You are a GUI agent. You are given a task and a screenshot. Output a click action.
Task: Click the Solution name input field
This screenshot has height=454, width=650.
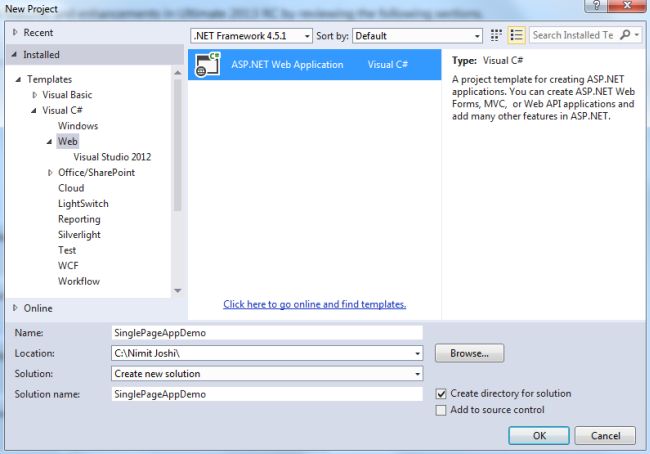coord(267,394)
